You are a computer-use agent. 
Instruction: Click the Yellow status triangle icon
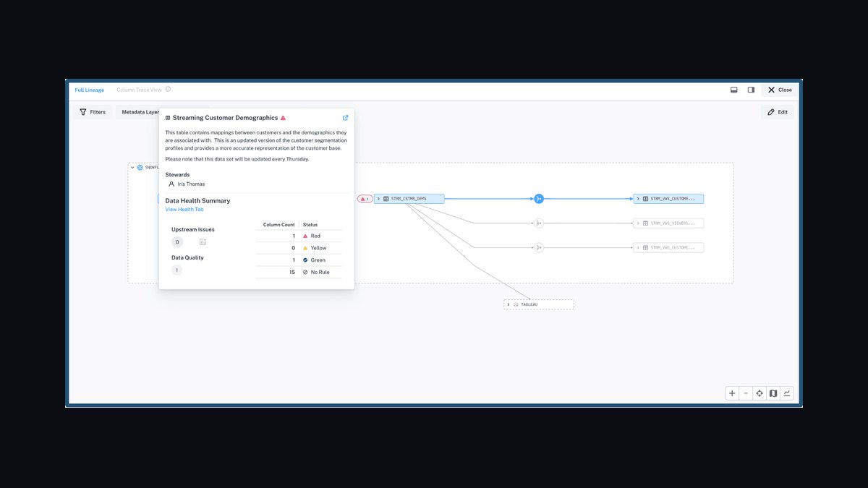point(305,248)
